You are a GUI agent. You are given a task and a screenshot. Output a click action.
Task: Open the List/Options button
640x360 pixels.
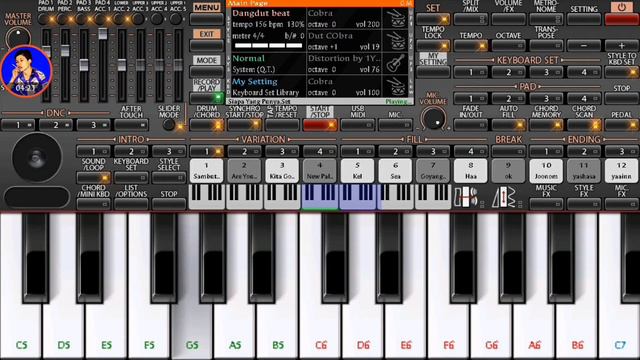tap(131, 203)
